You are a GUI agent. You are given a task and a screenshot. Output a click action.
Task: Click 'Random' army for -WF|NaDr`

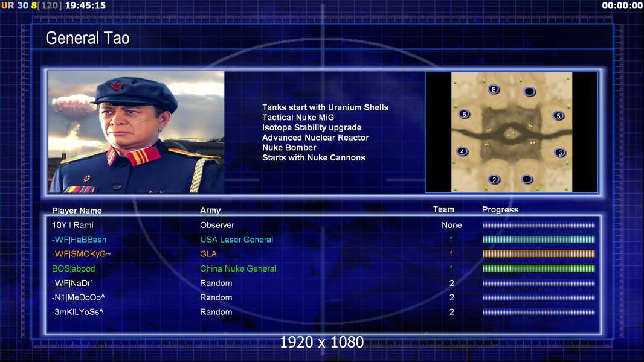(216, 283)
